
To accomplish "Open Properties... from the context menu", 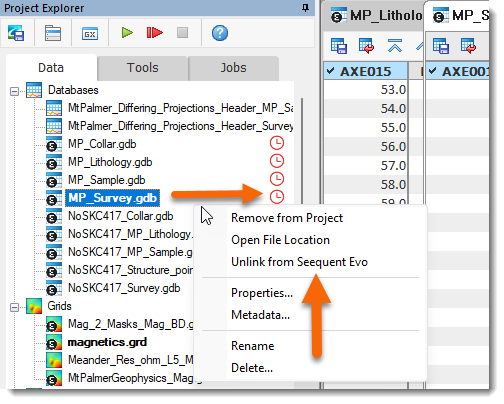I will pos(262,293).
